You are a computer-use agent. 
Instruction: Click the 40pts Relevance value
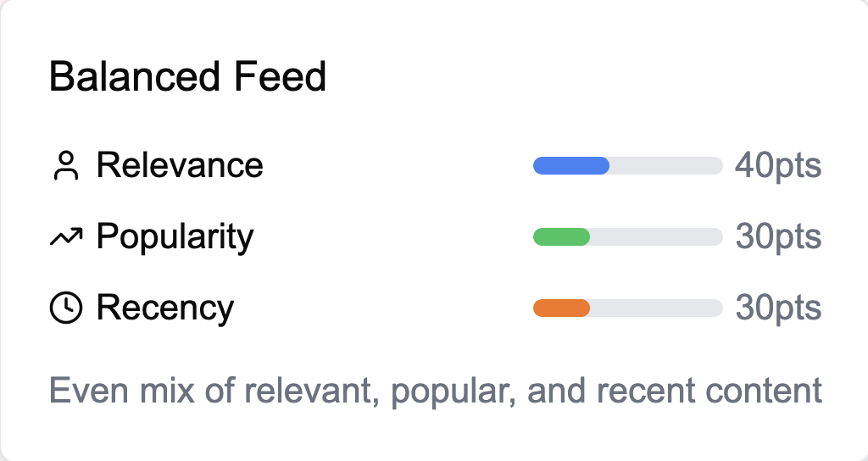pos(778,165)
